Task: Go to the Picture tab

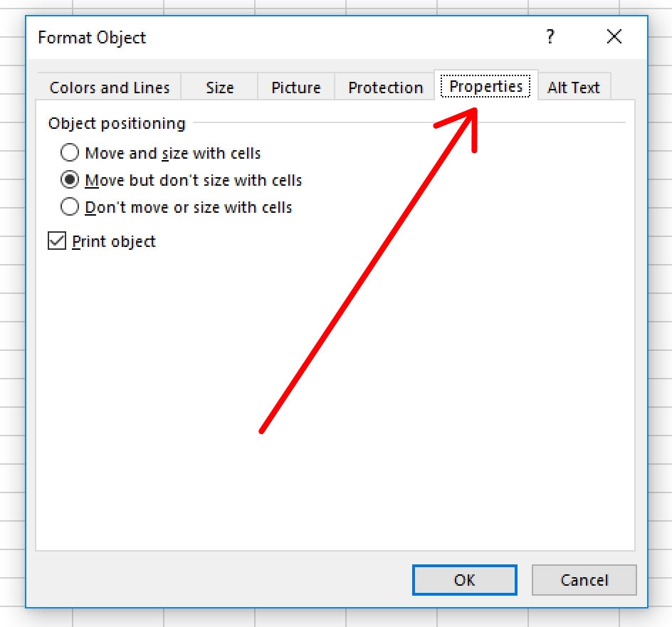Action: pos(295,88)
